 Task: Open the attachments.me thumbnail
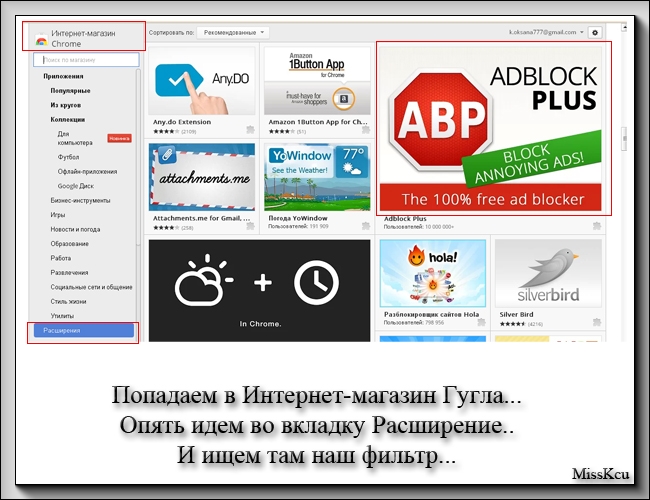pos(202,177)
